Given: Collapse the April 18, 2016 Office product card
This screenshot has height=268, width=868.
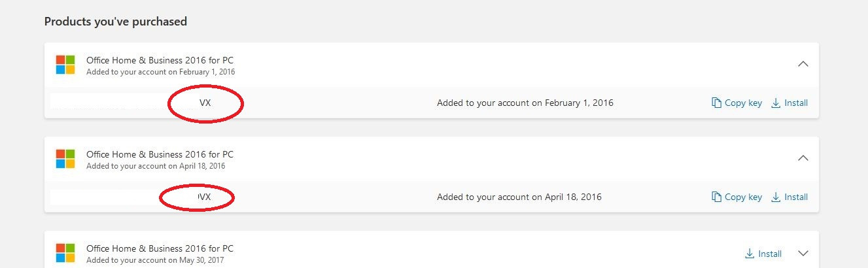Looking at the screenshot, I should pyautogui.click(x=804, y=158).
